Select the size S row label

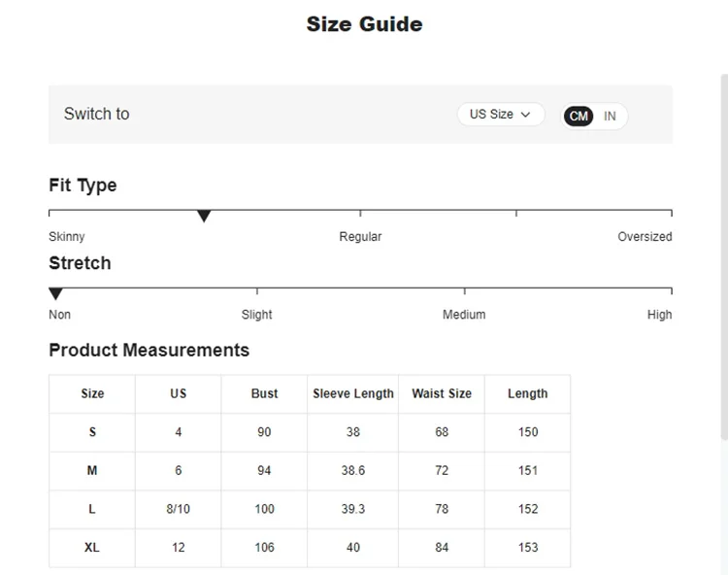click(x=92, y=432)
